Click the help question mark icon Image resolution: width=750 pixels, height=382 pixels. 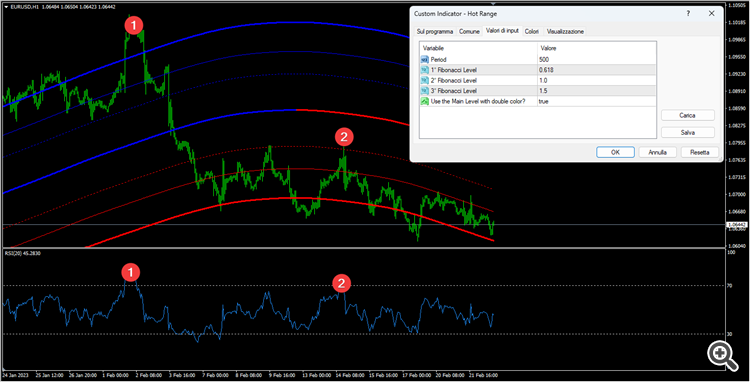(x=688, y=13)
